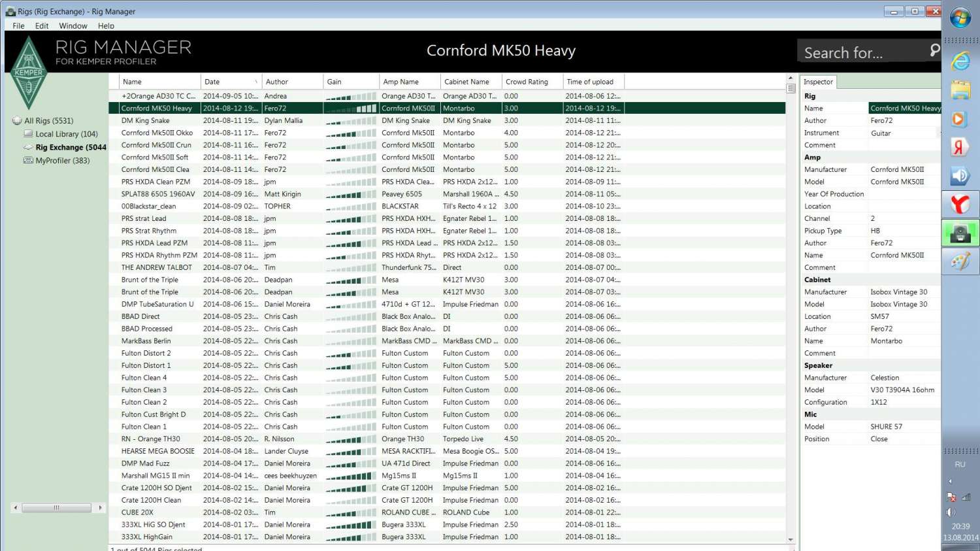This screenshot has height=551, width=980.
Task: Select All Rigs (5531) in tree
Action: pos(49,121)
